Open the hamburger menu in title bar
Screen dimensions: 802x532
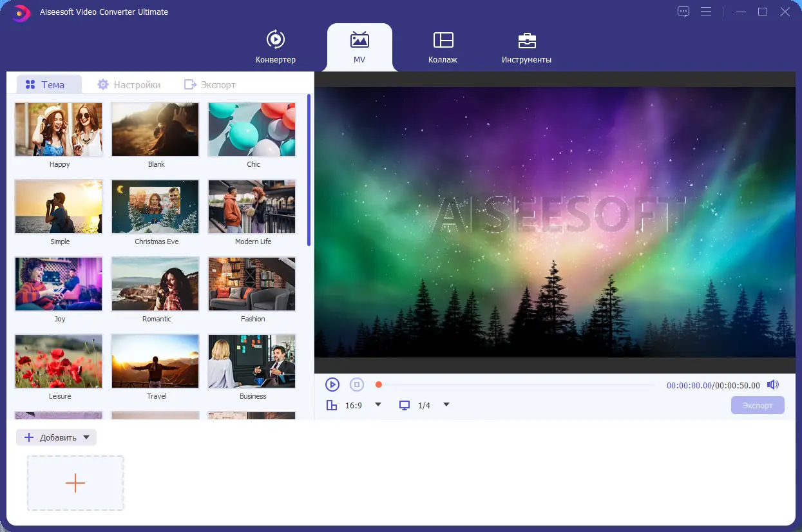coord(706,12)
